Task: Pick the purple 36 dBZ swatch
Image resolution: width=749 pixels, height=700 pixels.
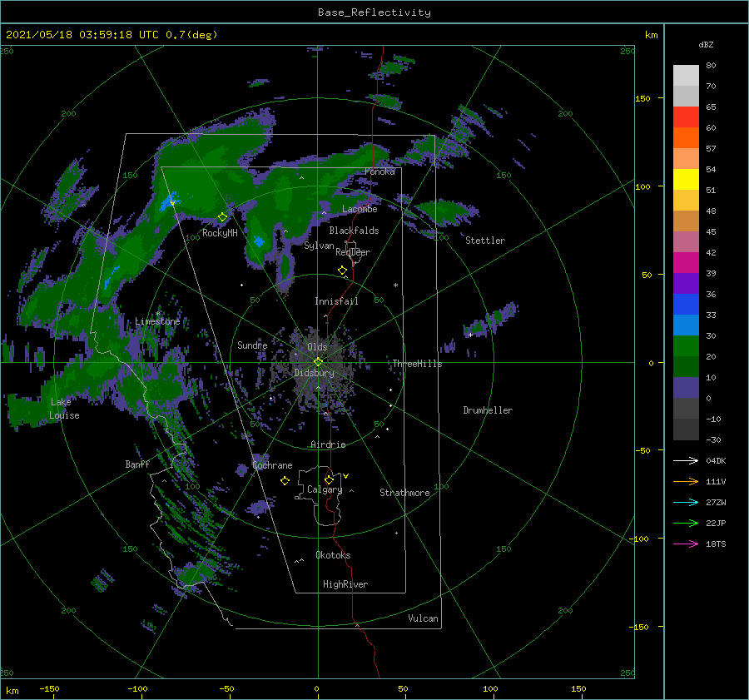Action: 686,284
